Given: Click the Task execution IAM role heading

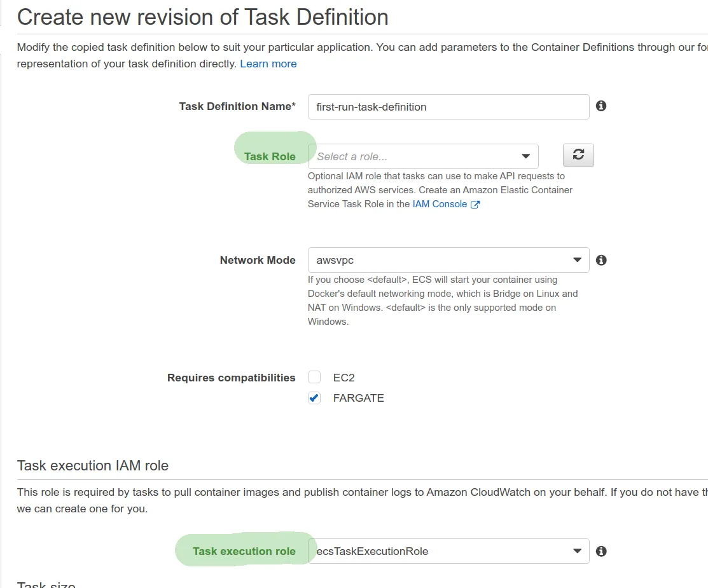Looking at the screenshot, I should pos(93,465).
